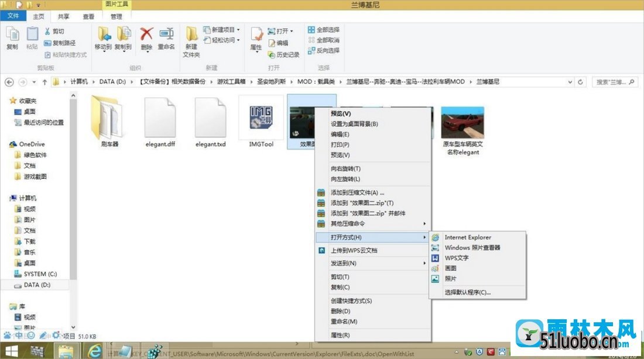Select the red car image thumbnail

463,122
